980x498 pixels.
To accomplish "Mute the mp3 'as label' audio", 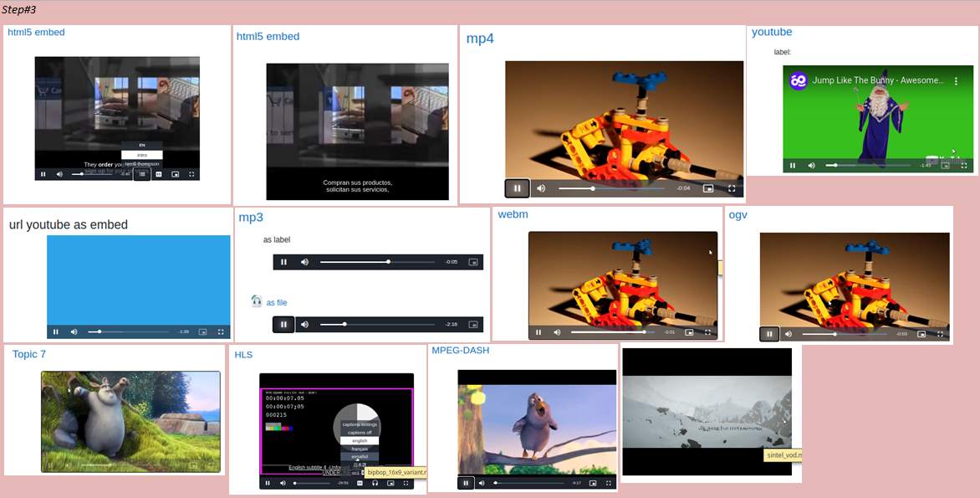I will (304, 261).
